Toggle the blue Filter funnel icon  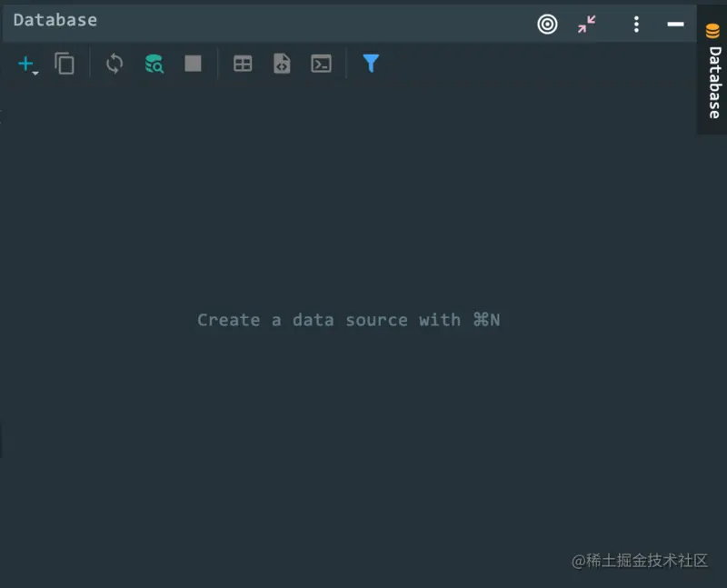pyautogui.click(x=371, y=64)
